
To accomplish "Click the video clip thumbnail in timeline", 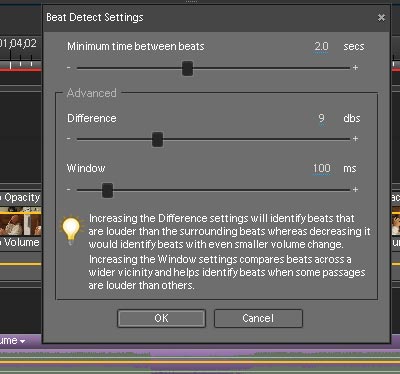I will point(20,221).
